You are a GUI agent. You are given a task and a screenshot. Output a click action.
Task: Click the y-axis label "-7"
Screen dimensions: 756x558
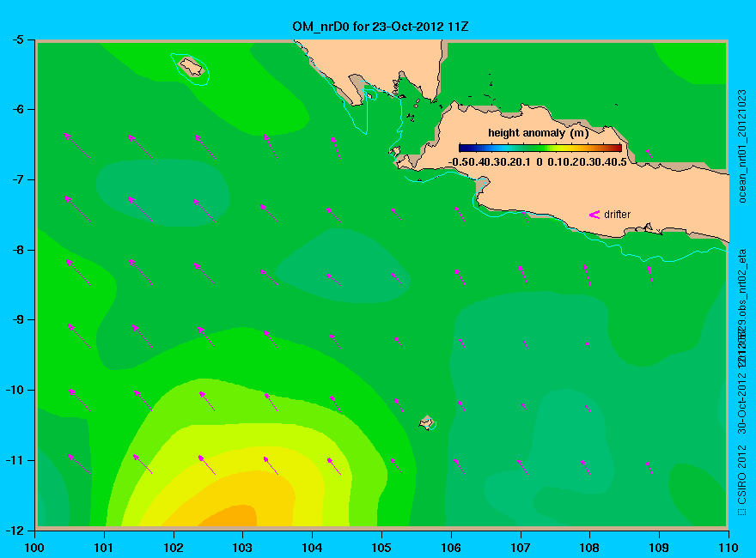click(17, 179)
